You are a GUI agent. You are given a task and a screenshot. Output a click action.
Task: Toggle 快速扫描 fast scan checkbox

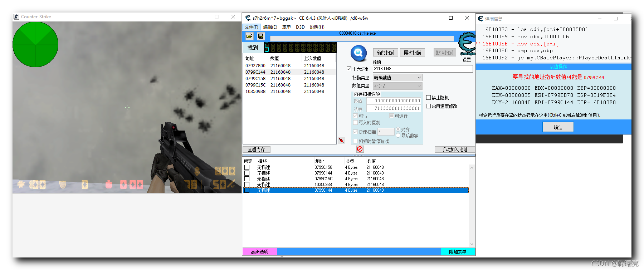coord(355,132)
